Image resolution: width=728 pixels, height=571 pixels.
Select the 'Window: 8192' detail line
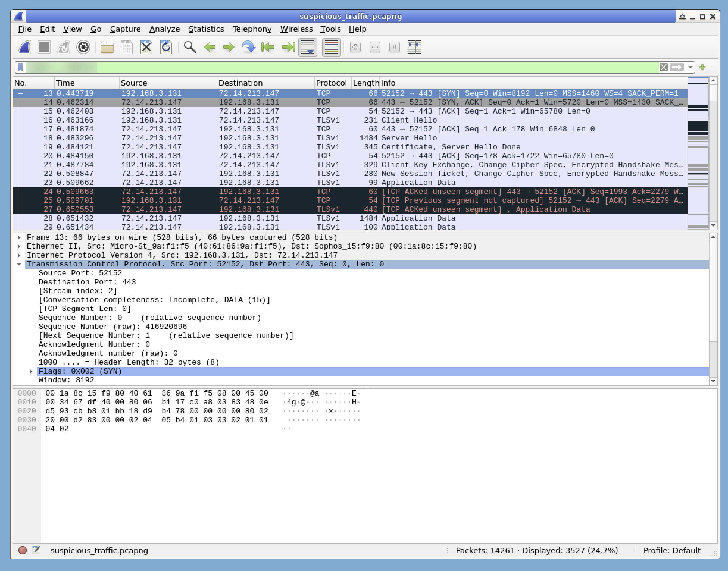tap(66, 380)
